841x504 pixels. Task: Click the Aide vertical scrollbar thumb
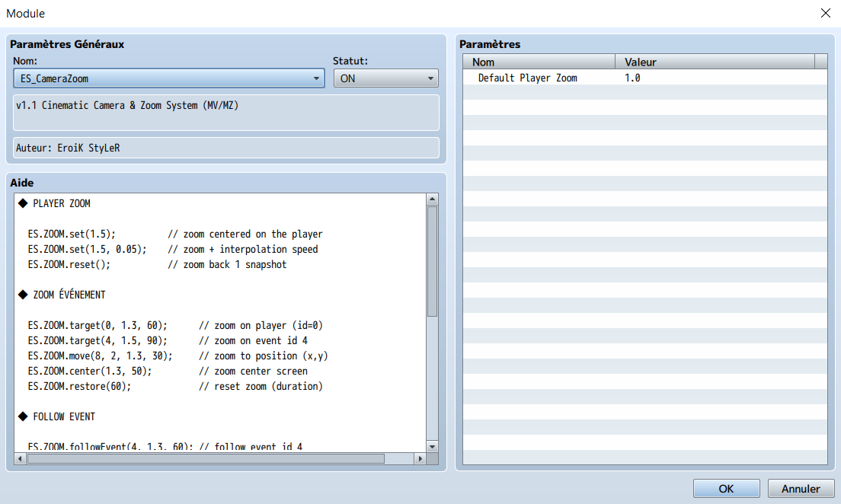point(432,262)
